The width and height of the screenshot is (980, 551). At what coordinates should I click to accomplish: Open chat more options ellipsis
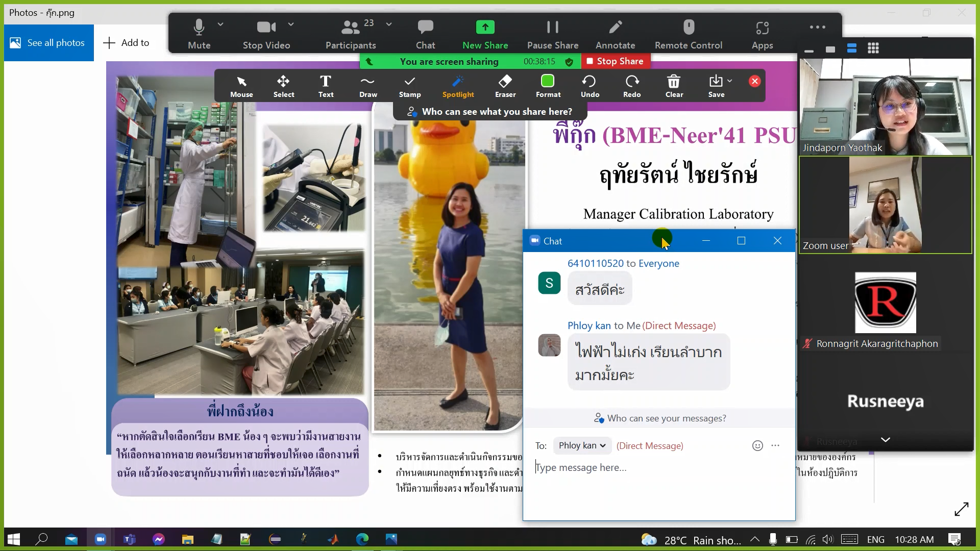[775, 445]
